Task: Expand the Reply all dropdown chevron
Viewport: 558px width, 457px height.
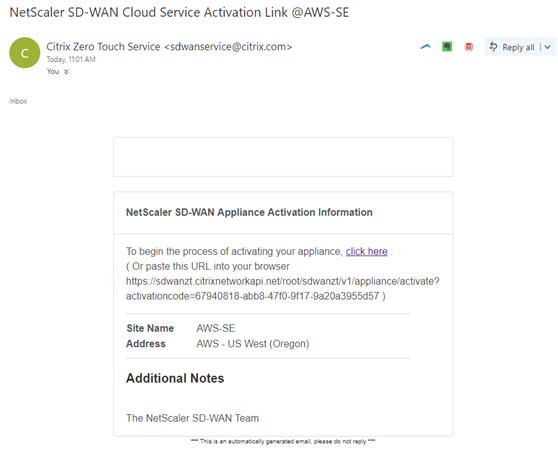Action: (x=548, y=47)
